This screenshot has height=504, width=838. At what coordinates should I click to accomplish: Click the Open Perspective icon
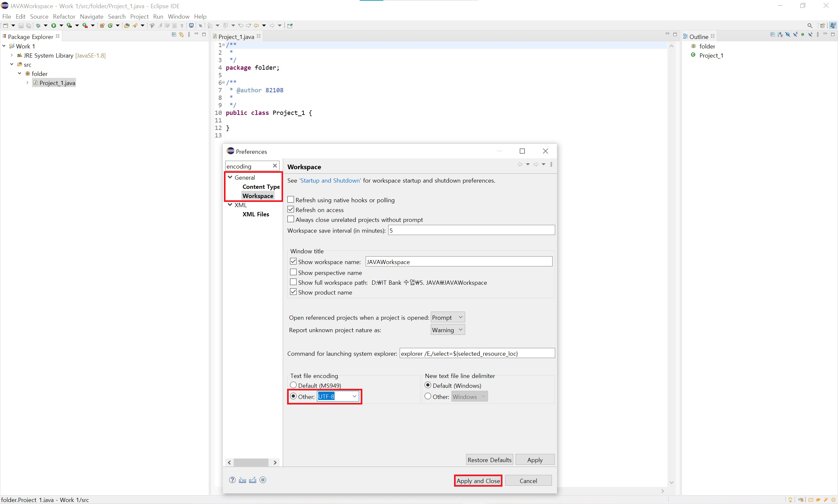coord(822,26)
